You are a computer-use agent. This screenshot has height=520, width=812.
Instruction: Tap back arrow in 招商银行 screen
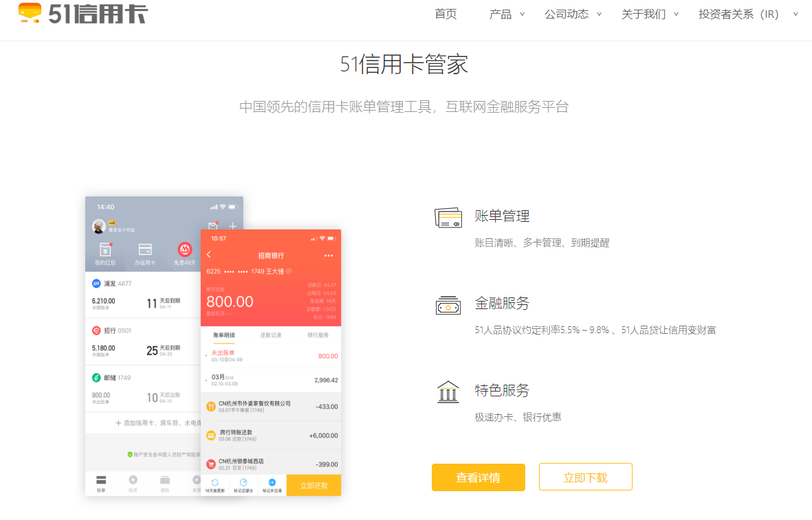coord(209,255)
